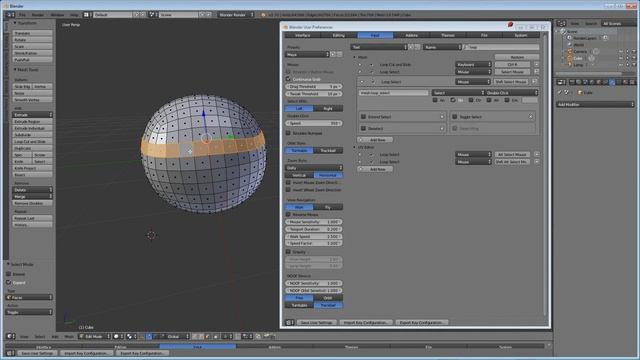
Task: Click the Camera object icon in the outliner
Action: pos(570,52)
